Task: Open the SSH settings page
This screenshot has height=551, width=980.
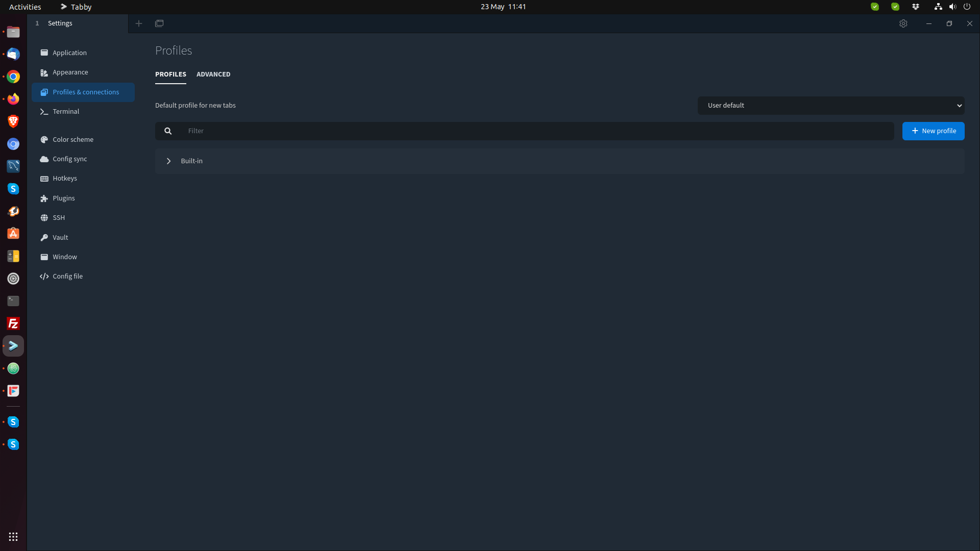Action: (83, 218)
